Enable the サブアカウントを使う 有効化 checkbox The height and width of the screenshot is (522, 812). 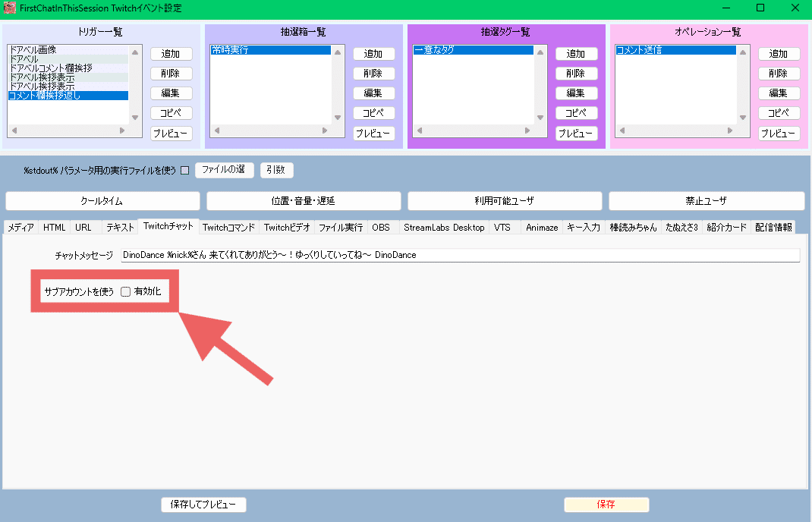125,291
